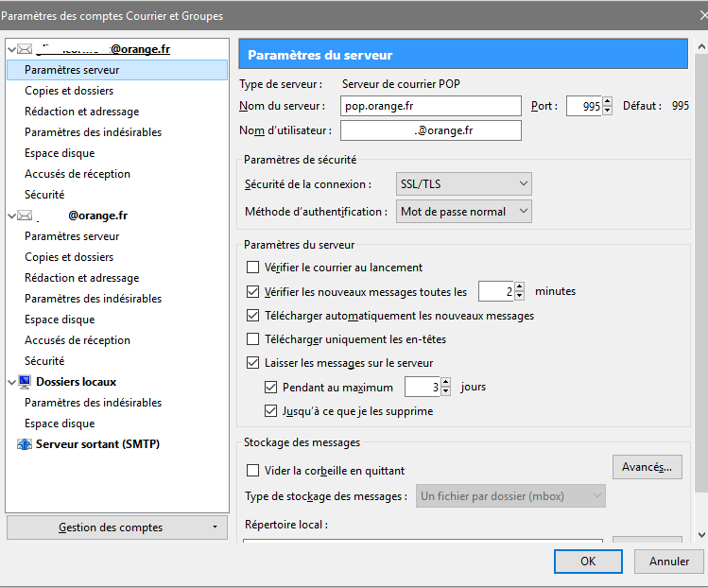Confirm settings with the OK button
708x588 pixels.
587,561
